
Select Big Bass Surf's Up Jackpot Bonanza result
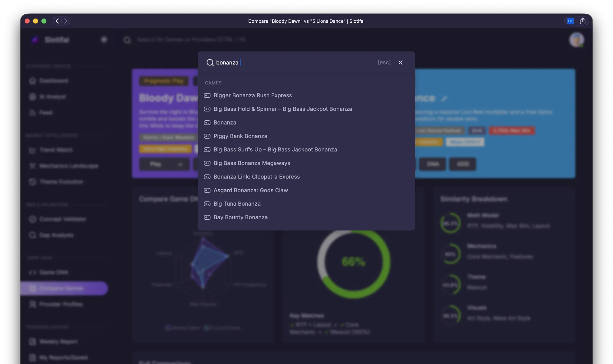275,150
